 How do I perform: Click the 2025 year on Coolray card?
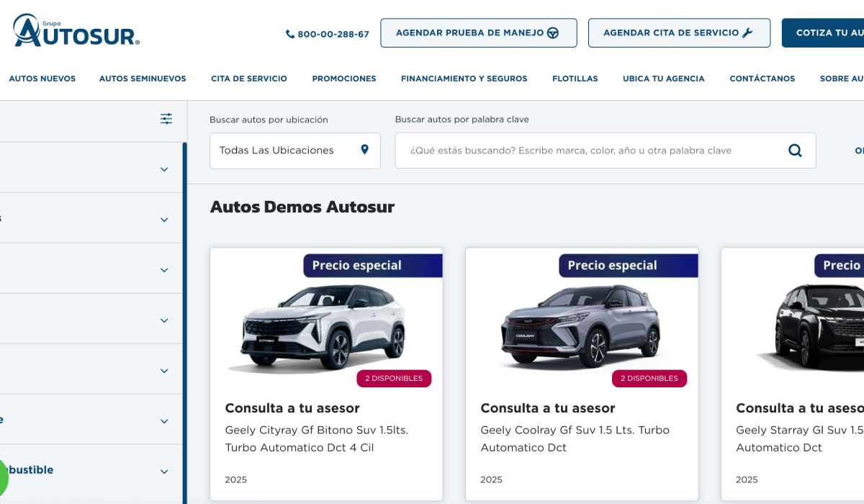coord(491,480)
